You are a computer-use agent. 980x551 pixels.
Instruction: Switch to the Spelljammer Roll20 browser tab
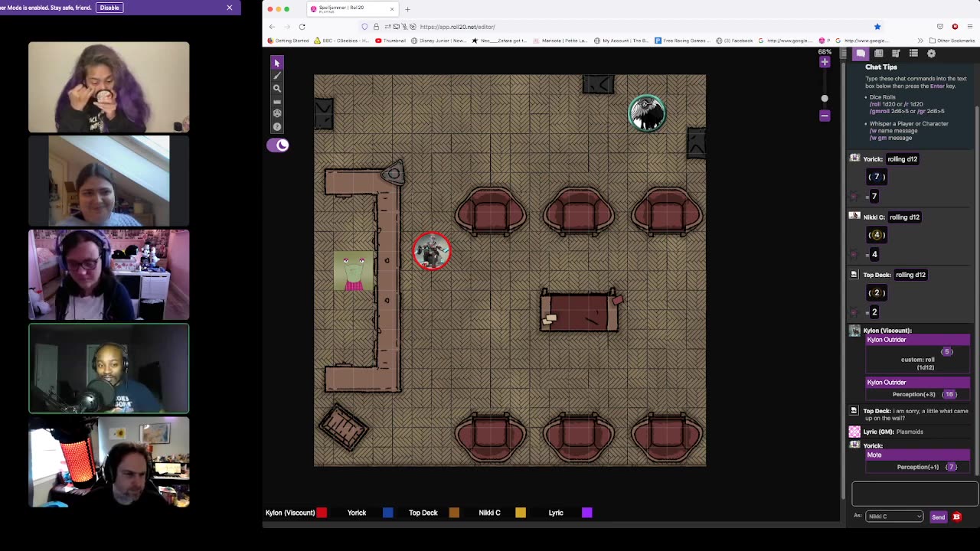click(352, 9)
